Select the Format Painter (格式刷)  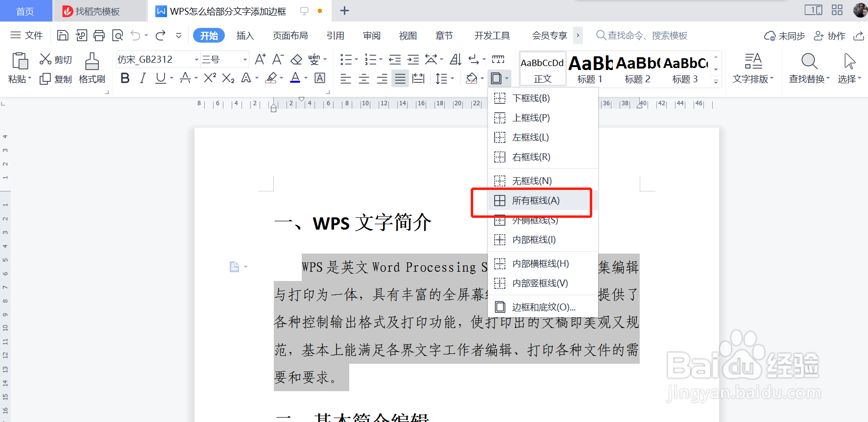point(92,68)
